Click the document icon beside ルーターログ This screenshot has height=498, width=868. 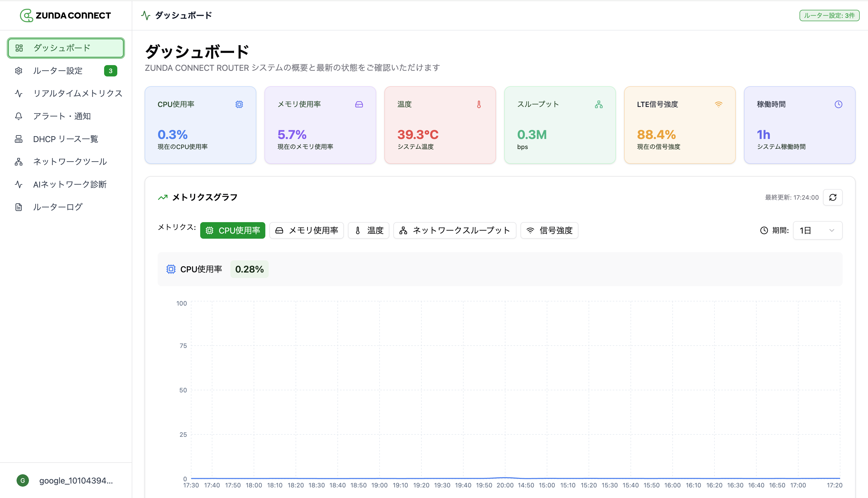pyautogui.click(x=19, y=207)
